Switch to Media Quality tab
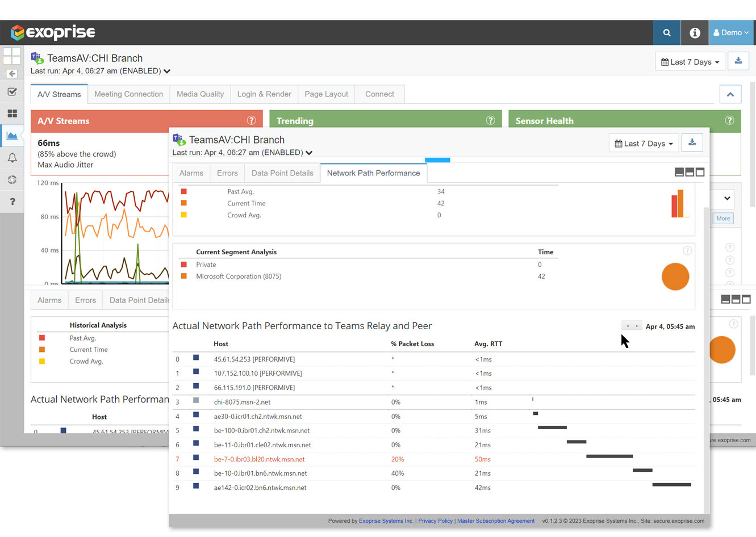 click(200, 94)
